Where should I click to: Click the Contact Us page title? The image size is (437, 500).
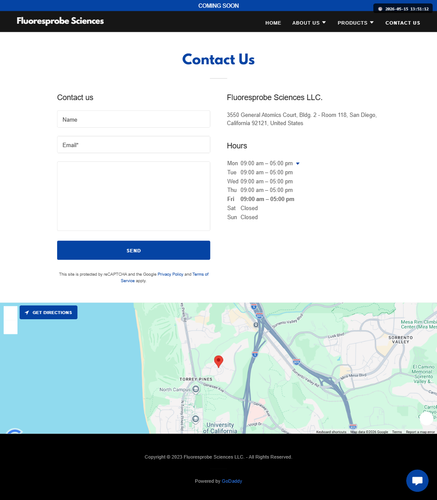(x=218, y=59)
